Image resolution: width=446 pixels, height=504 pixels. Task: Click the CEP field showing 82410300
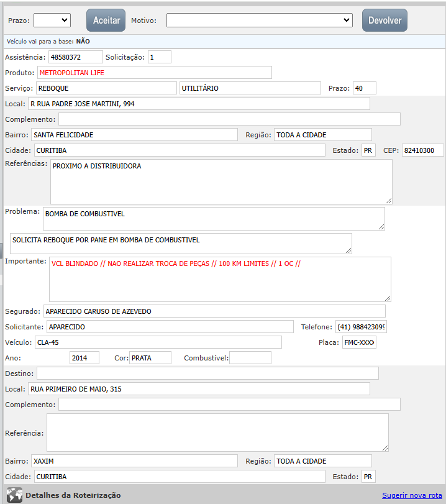tap(422, 150)
